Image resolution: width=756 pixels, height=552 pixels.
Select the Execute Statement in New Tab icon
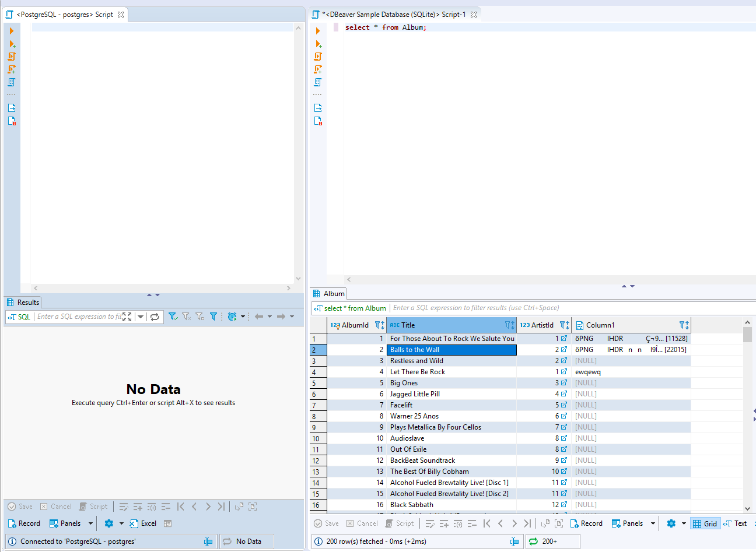[318, 44]
